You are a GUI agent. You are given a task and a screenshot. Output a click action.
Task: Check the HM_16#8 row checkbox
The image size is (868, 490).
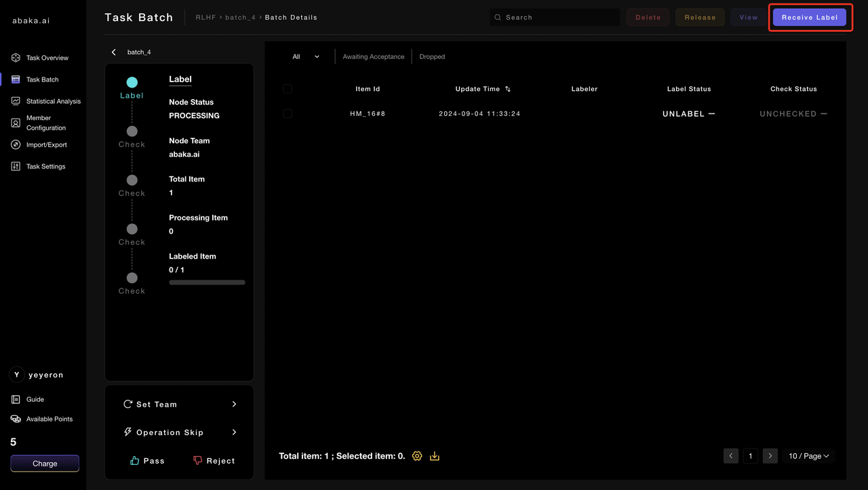[x=288, y=113]
